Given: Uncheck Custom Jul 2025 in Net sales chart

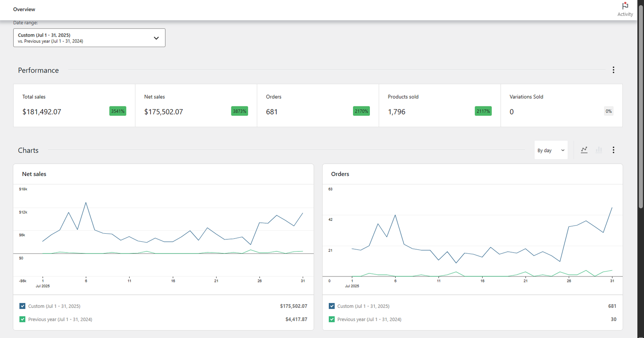Looking at the screenshot, I should point(23,306).
